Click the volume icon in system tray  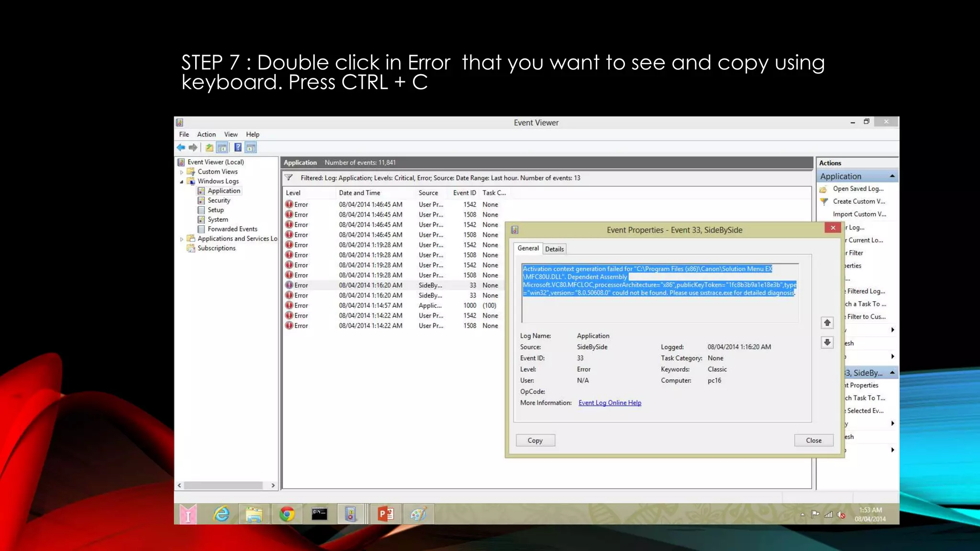(841, 515)
